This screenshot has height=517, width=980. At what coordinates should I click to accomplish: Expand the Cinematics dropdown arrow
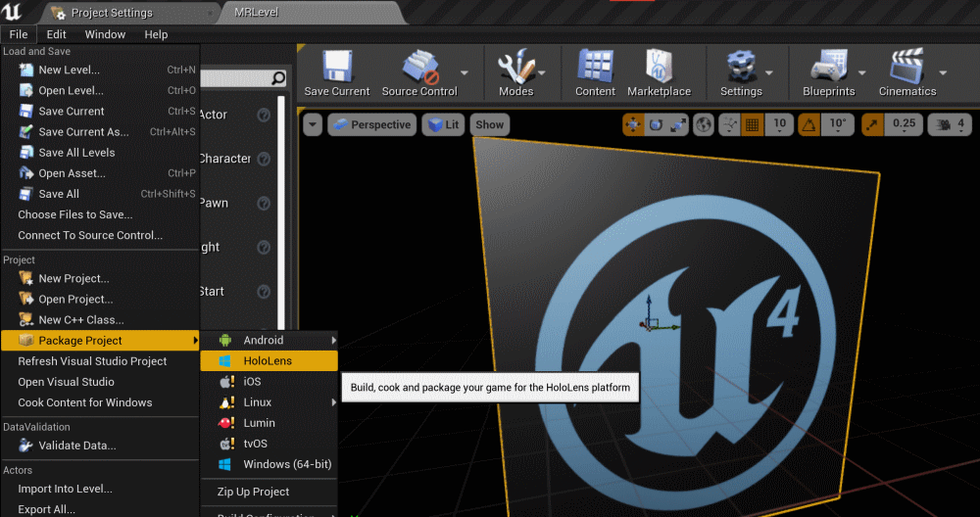tap(943, 72)
